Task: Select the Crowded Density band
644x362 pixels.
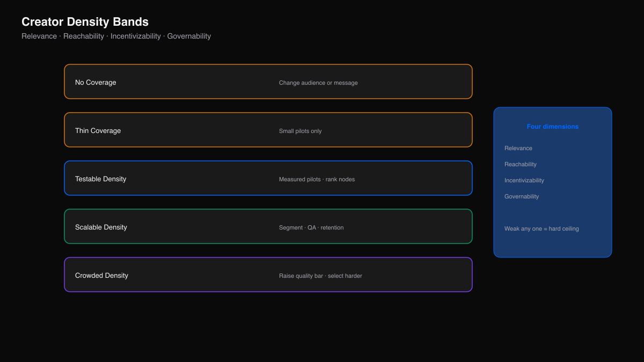Action: 268,275
